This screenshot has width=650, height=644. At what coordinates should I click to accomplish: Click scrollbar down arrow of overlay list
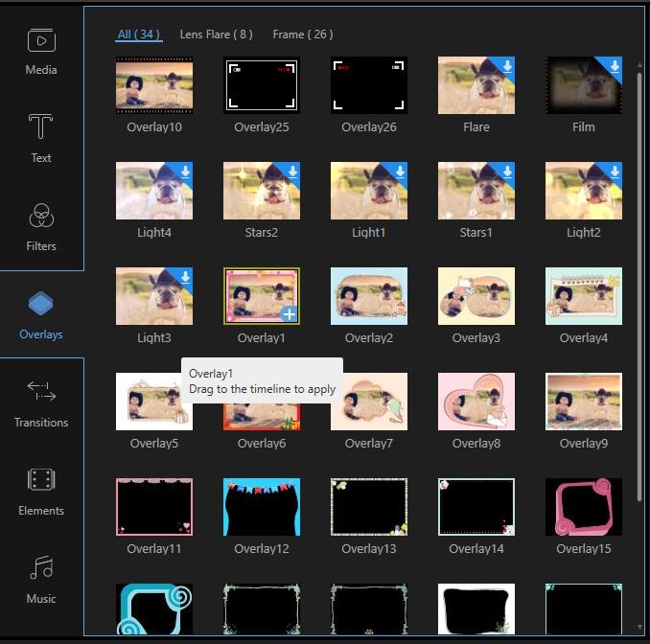[639, 627]
